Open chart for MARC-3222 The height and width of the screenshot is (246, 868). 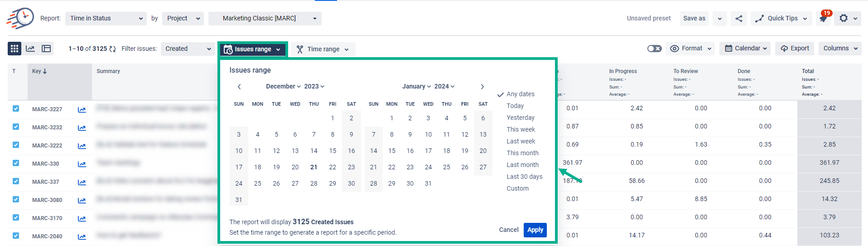[82, 146]
